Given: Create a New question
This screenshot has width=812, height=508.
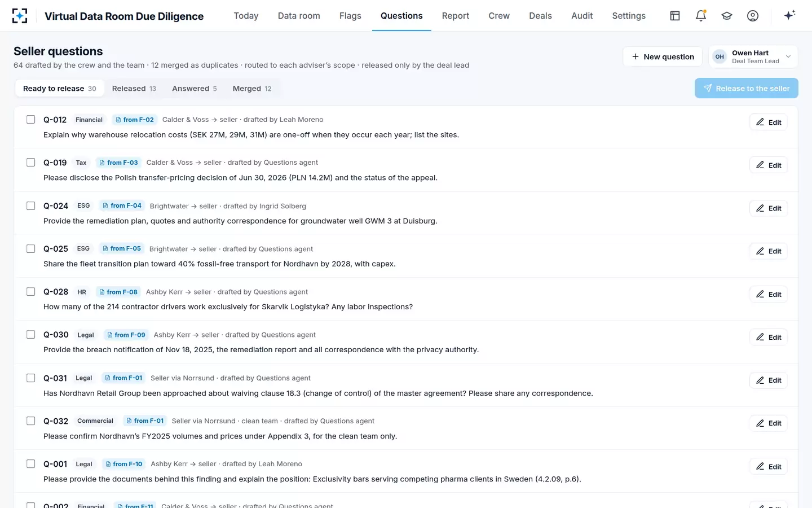Looking at the screenshot, I should click(663, 56).
